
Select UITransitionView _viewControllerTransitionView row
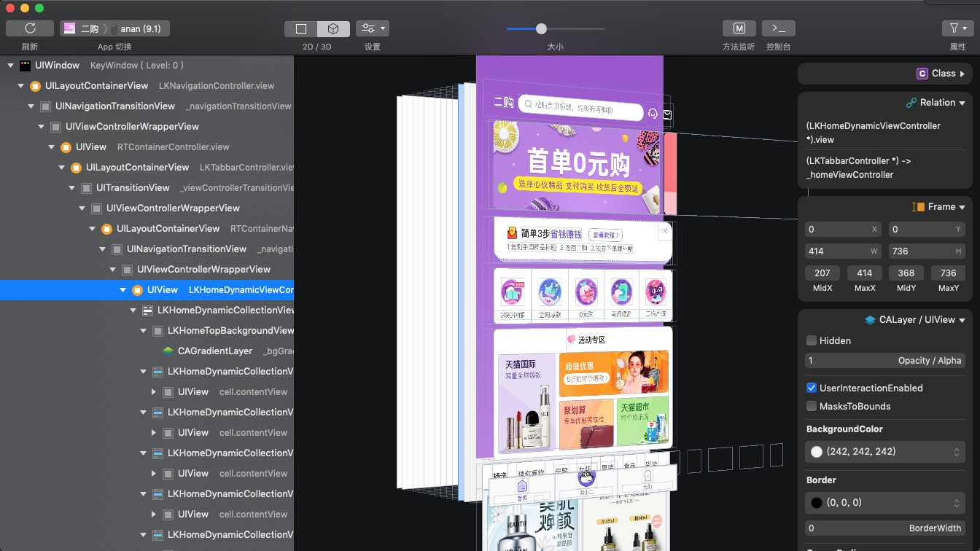coord(147,188)
